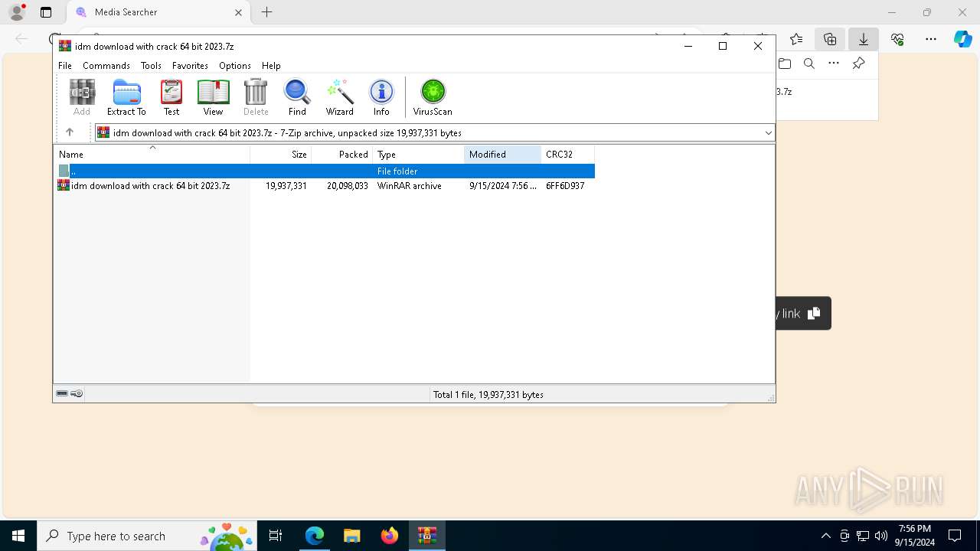Screen dimensions: 980x551
Task: Open Task View from taskbar
Action: (x=276, y=536)
